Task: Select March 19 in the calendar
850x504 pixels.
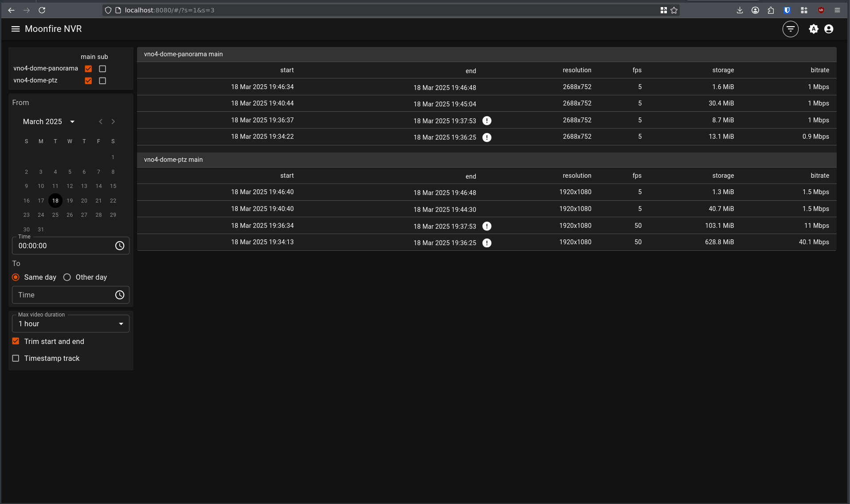Action: 70,201
